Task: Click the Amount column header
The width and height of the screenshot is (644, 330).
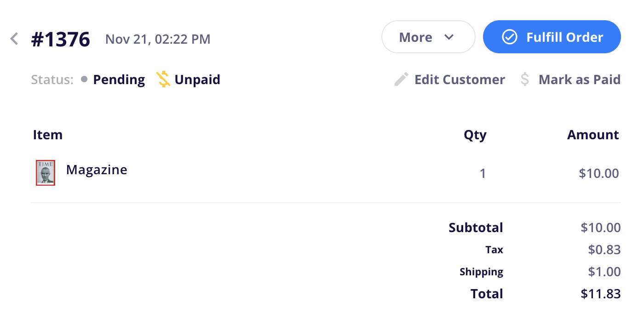Action: pos(593,135)
